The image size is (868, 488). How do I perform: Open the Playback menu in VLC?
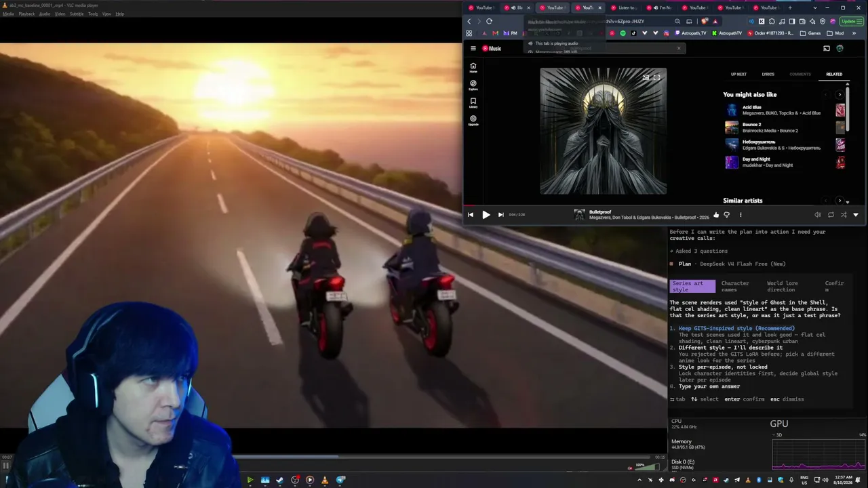[26, 14]
